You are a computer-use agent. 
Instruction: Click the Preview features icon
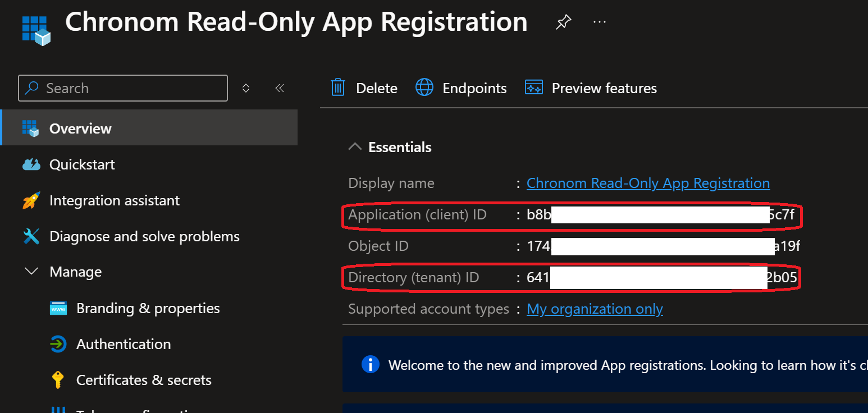[534, 88]
